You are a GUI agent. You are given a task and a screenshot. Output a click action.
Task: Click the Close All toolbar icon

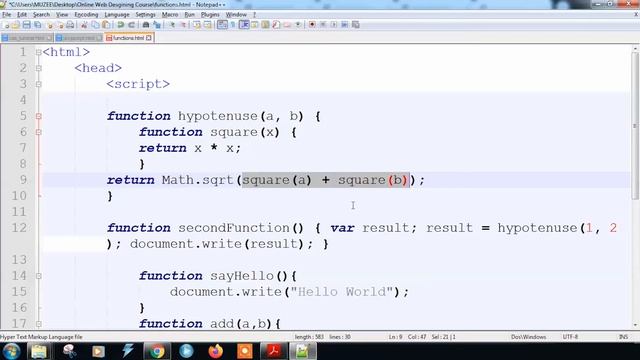tap(61, 25)
